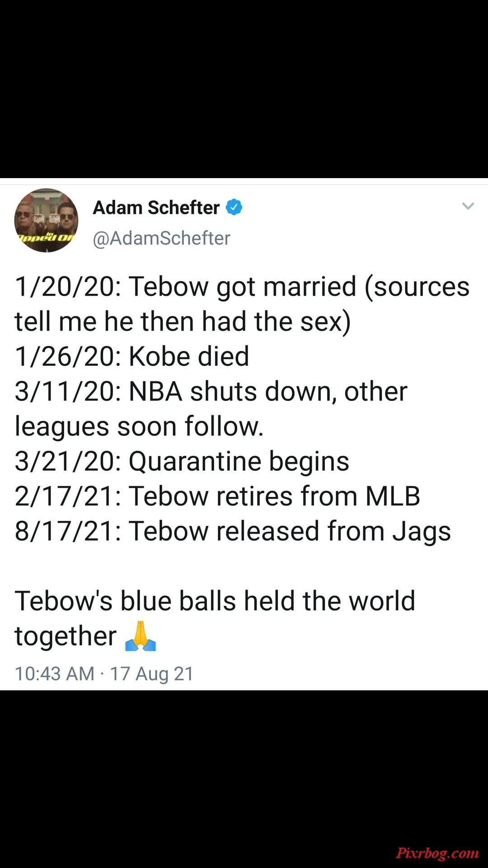The width and height of the screenshot is (488, 868).
Task: Click the Quarantine begins line
Action: click(182, 462)
